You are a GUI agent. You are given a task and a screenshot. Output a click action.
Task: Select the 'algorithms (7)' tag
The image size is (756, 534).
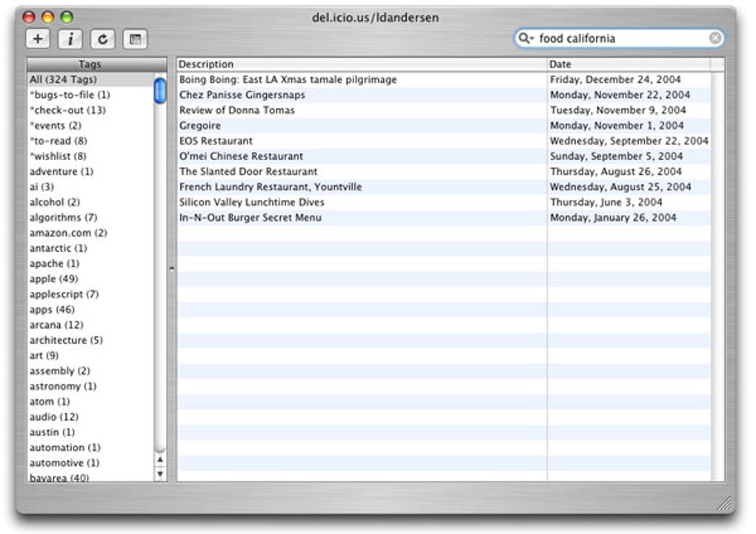90,218
